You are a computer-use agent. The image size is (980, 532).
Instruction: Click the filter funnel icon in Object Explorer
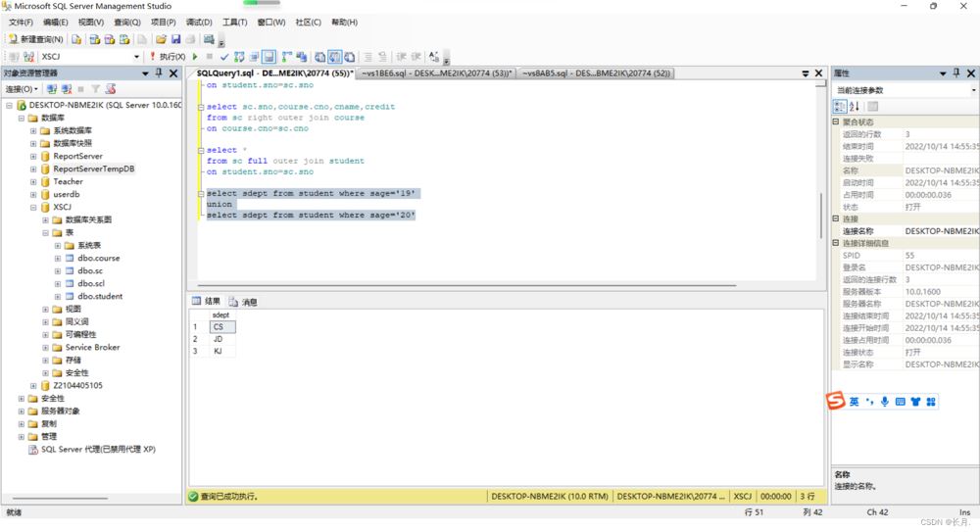coord(95,89)
